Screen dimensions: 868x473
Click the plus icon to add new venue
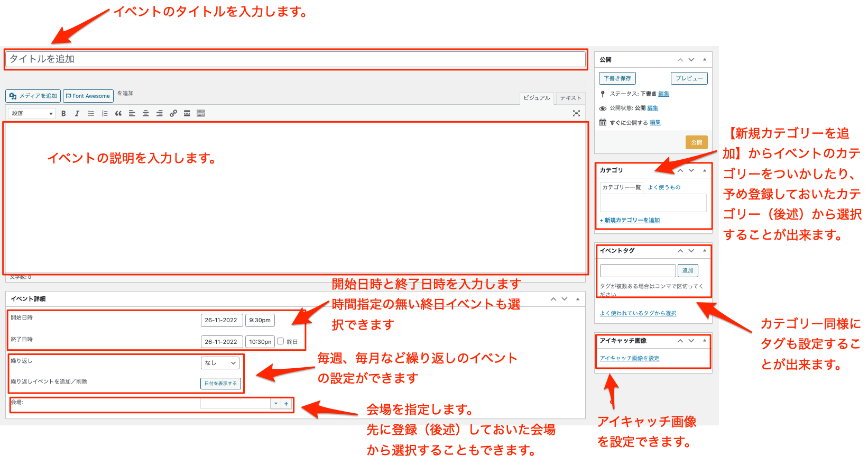[x=287, y=404]
